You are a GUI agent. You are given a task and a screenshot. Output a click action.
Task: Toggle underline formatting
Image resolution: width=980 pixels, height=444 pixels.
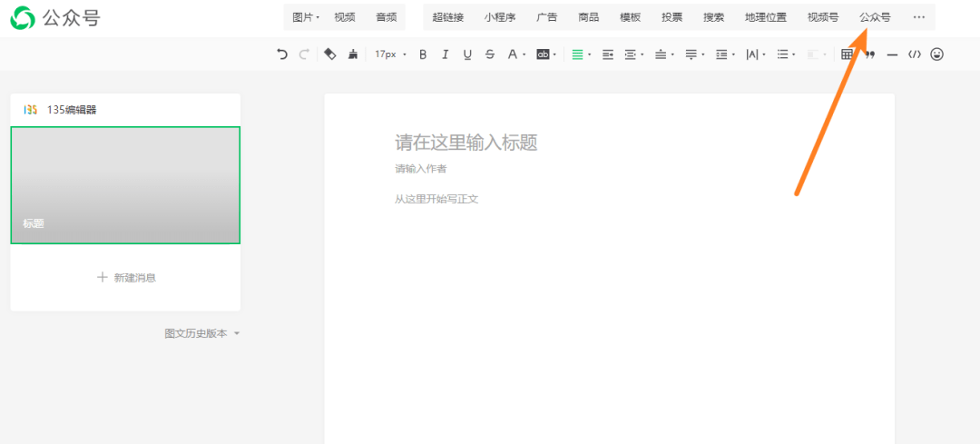pos(467,54)
